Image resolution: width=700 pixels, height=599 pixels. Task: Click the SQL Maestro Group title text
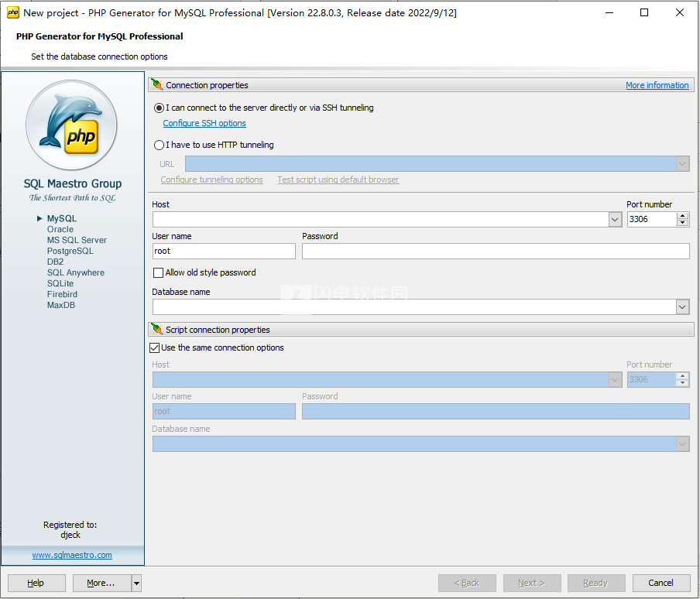pos(72,183)
